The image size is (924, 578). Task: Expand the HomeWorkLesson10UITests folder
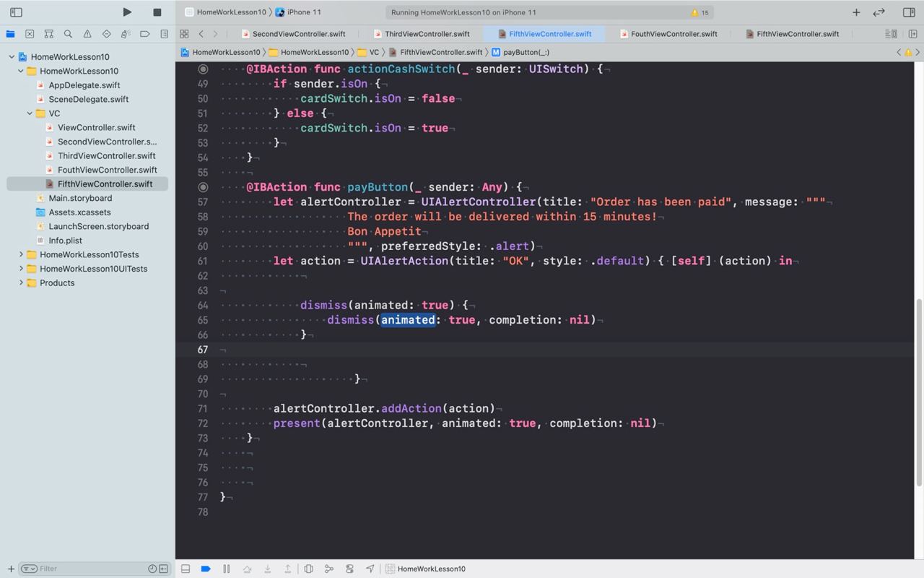click(21, 269)
